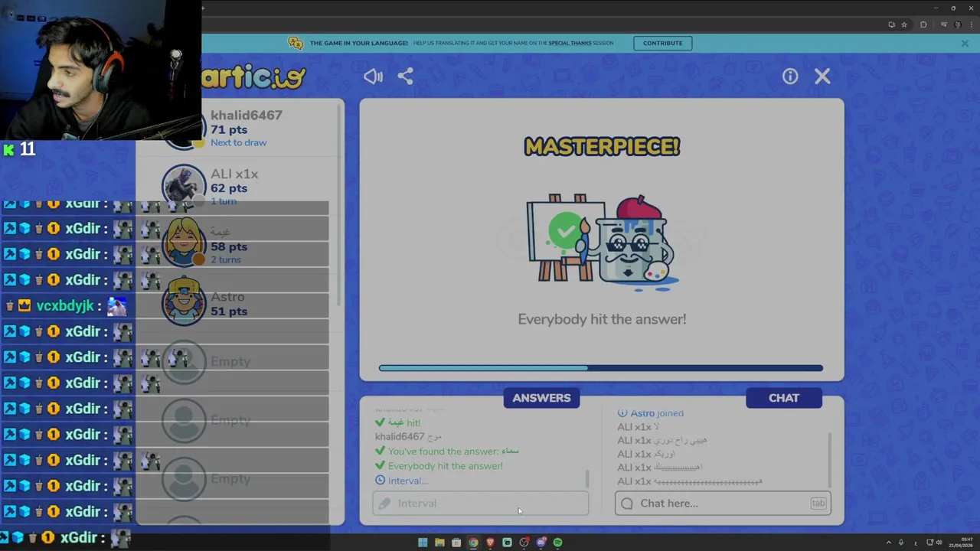This screenshot has height=551, width=980.
Task: Click the translation language icon in banner
Action: point(296,43)
